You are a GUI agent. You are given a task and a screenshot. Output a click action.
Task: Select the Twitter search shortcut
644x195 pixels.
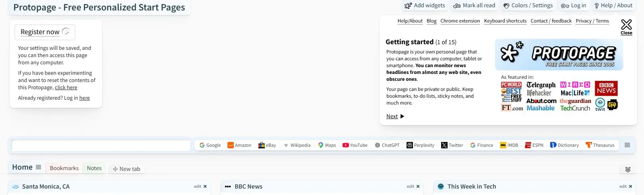click(x=452, y=146)
